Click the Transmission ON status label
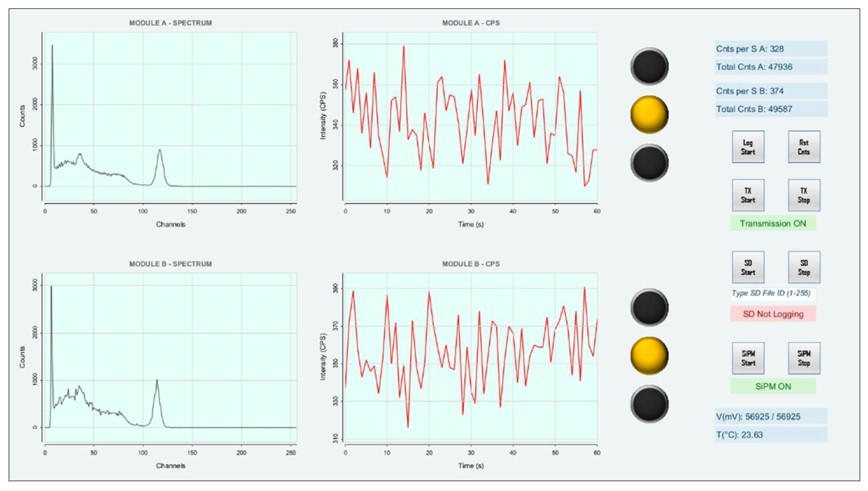 point(773,224)
